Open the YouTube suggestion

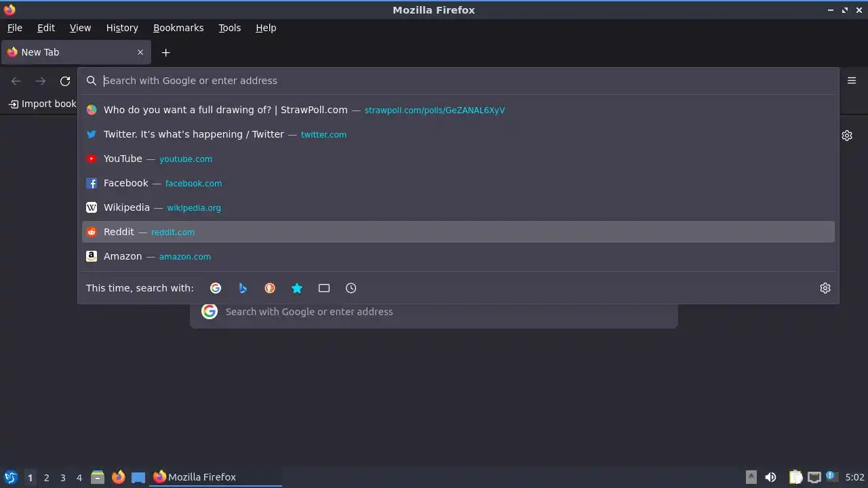458,159
